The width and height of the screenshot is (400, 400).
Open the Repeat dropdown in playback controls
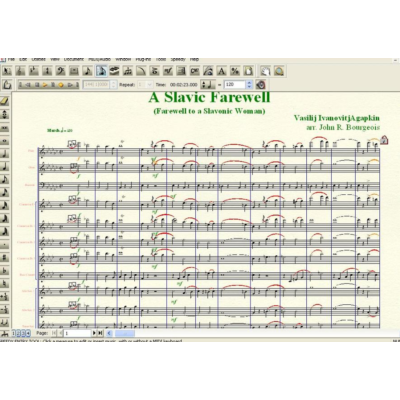tap(150, 85)
